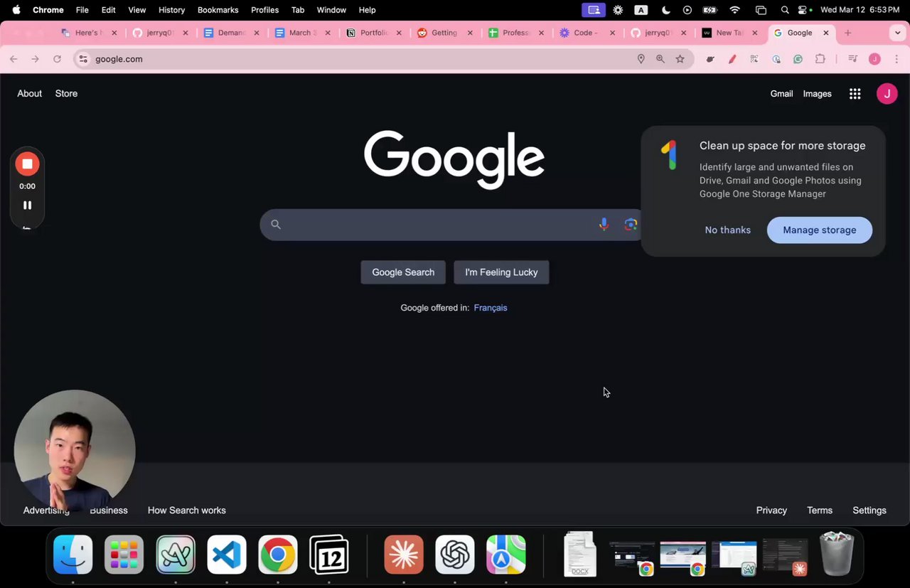
Task: Open Chrome's three-dot menu
Action: point(896,59)
